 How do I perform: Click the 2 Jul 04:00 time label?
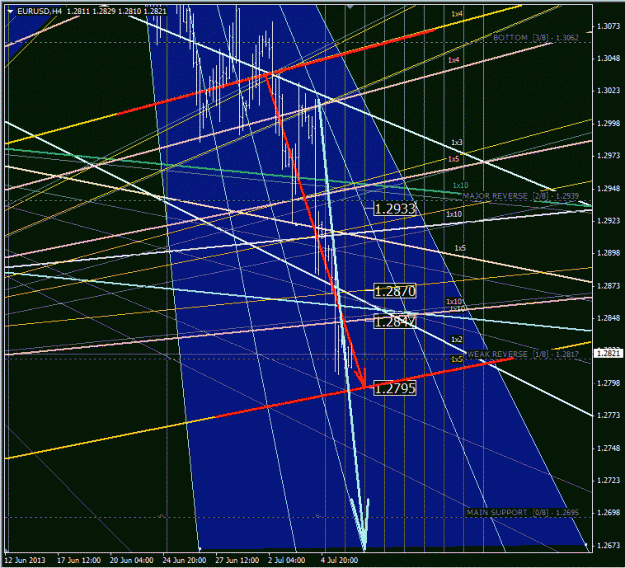287,560
